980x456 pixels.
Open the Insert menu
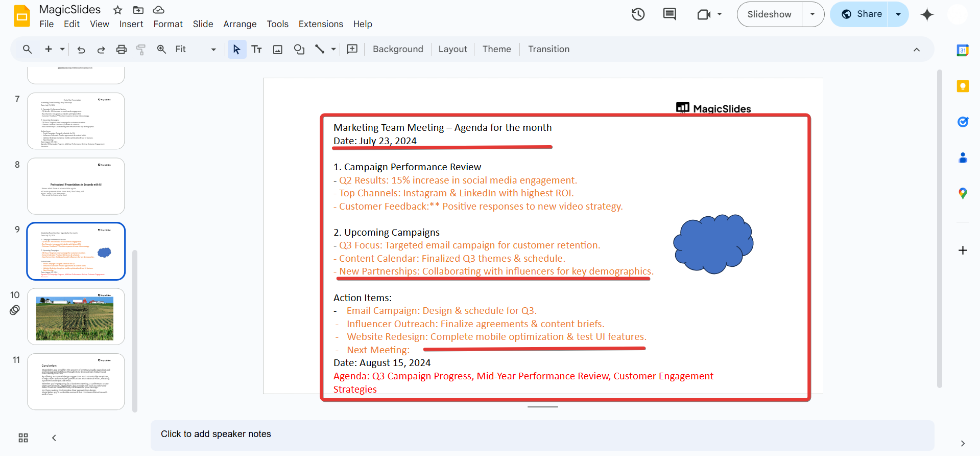[131, 24]
